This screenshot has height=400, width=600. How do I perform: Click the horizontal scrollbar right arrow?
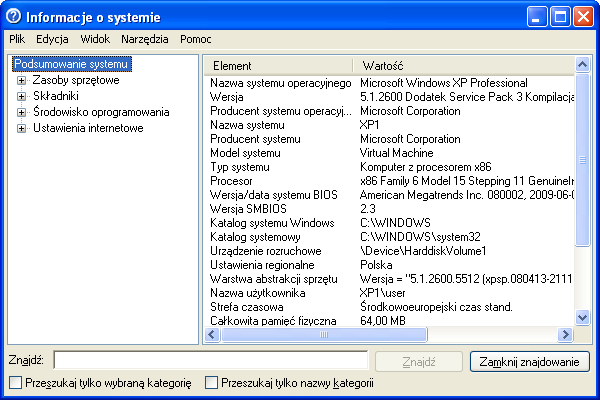pos(566,335)
